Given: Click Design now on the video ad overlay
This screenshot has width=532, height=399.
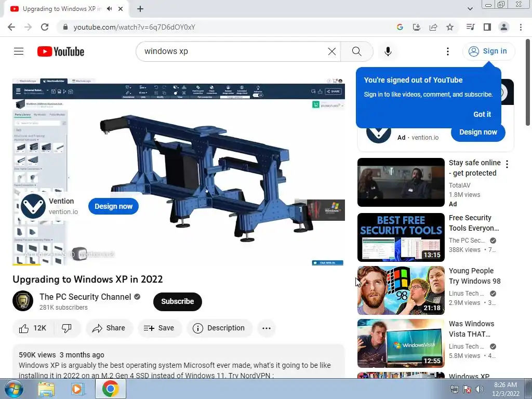Looking at the screenshot, I should (113, 206).
